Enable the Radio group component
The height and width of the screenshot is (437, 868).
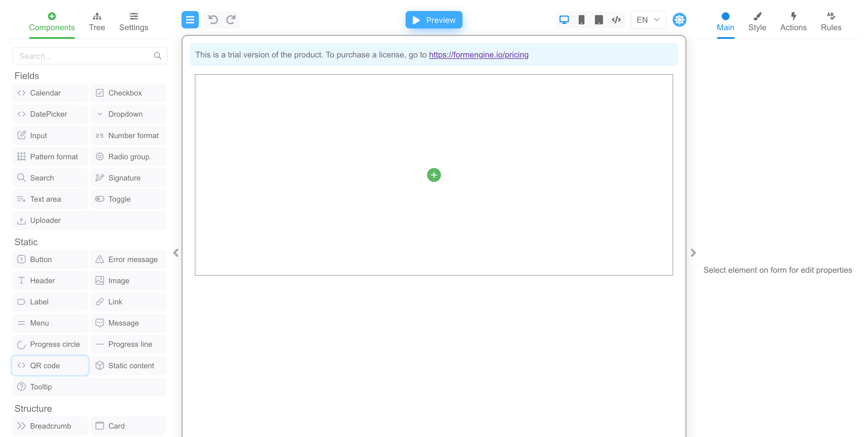(129, 156)
